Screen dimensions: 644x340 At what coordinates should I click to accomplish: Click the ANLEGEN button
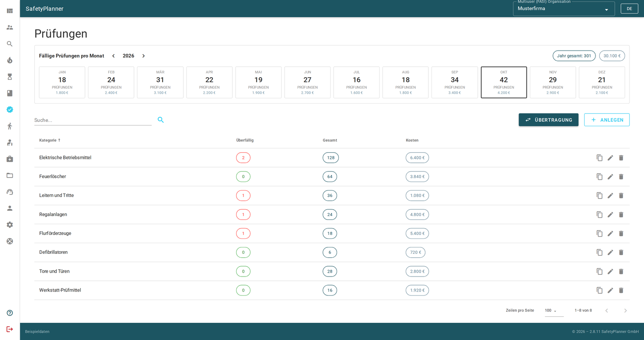[607, 120]
